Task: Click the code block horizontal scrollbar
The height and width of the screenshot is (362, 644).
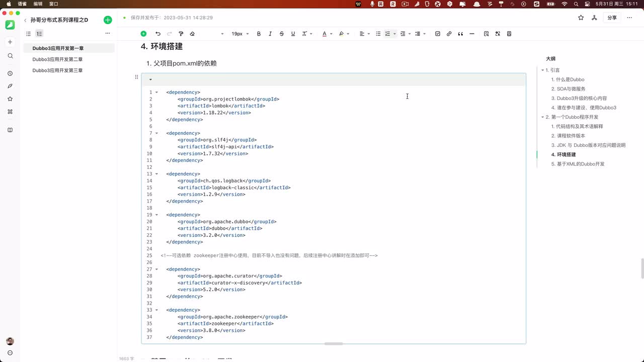Action: [x=334, y=343]
